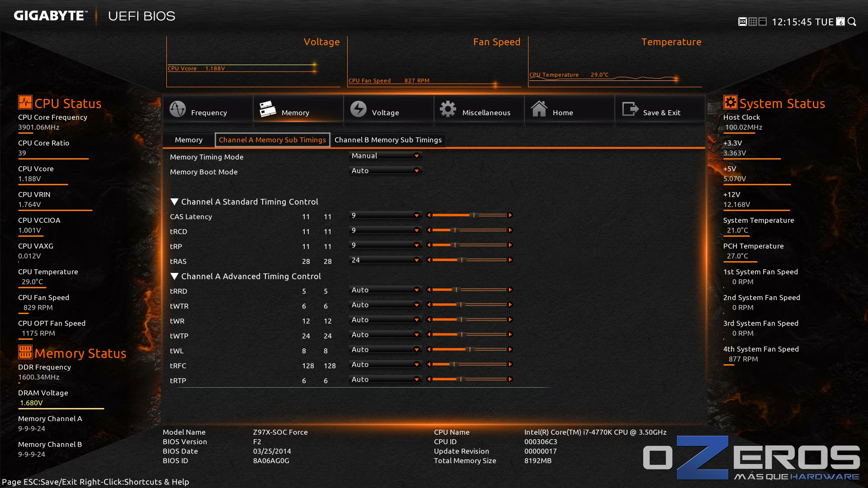
Task: Select Channel A Memory Sub Timings tab
Action: pyautogui.click(x=272, y=140)
